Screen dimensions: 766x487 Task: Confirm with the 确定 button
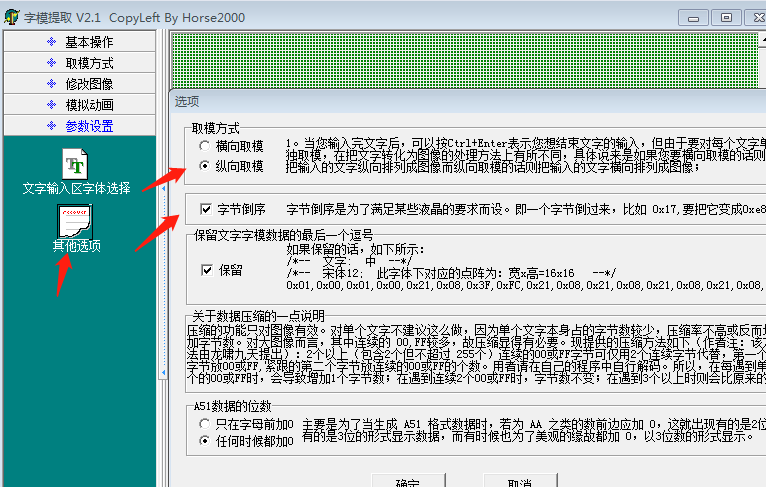click(408, 481)
